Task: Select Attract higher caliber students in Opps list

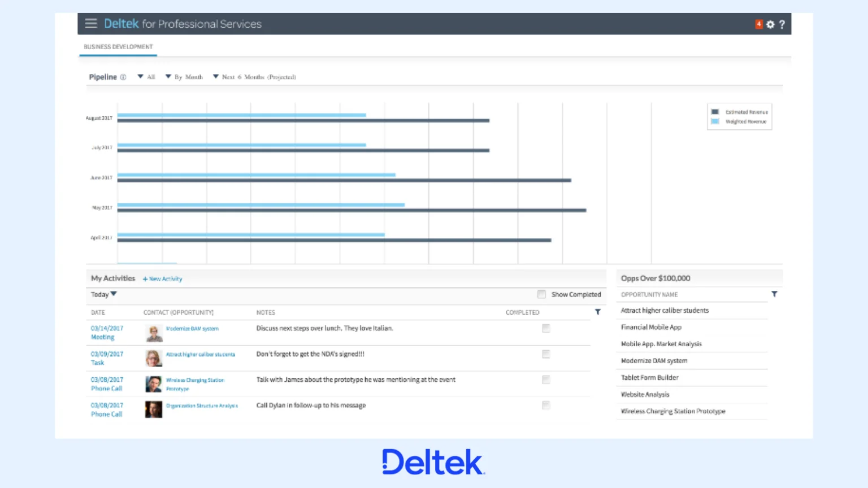Action: pos(665,311)
